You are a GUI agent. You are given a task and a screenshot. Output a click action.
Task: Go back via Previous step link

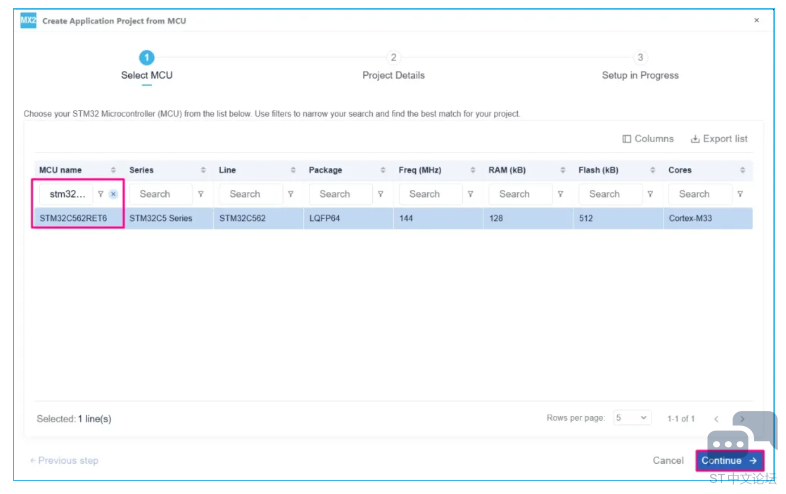[x=64, y=460]
